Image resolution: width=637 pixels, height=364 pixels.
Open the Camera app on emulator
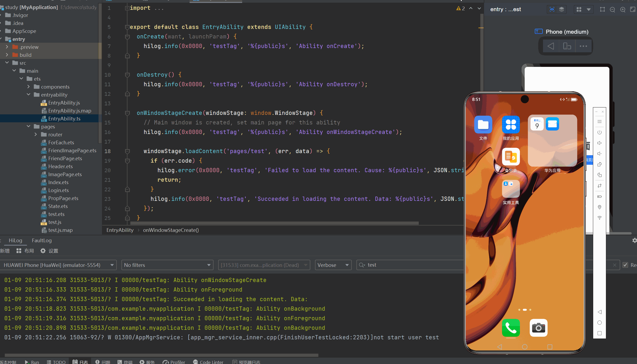(538, 328)
